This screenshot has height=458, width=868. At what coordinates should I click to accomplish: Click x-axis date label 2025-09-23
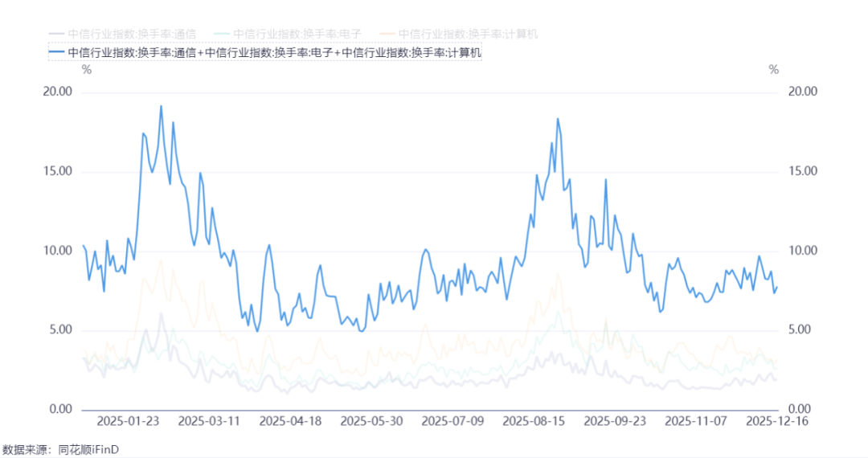pos(615,422)
